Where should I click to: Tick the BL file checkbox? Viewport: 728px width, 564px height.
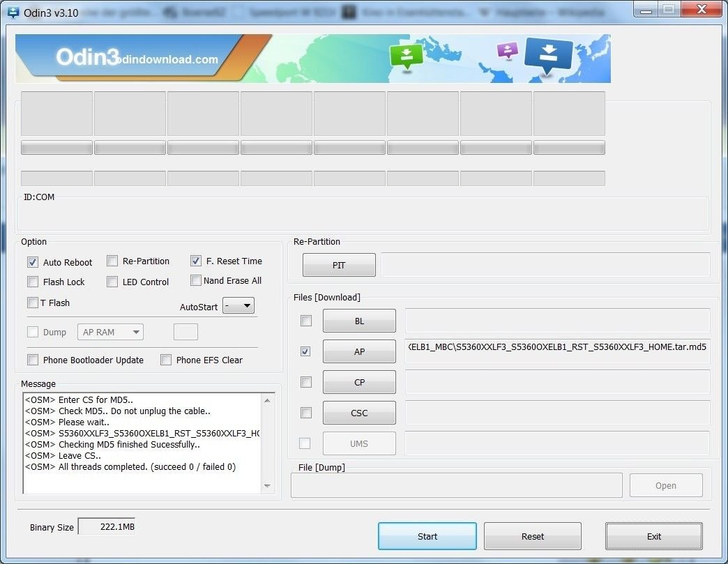(x=306, y=321)
